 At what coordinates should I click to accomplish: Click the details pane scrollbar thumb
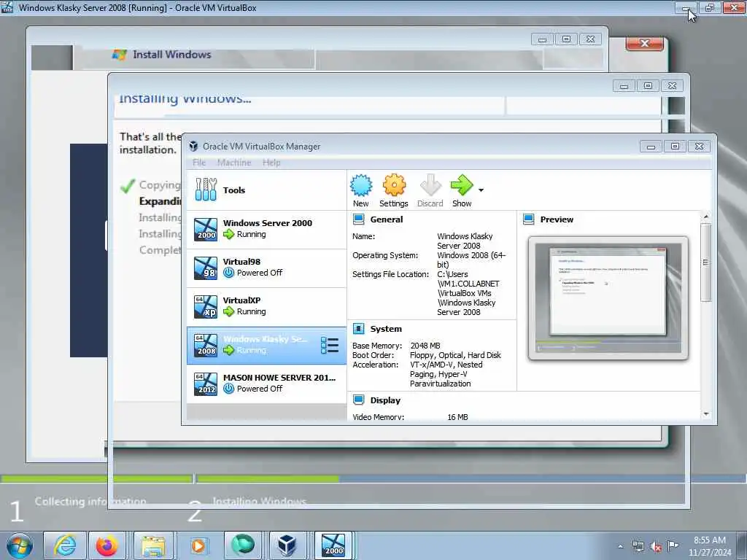pyautogui.click(x=706, y=262)
